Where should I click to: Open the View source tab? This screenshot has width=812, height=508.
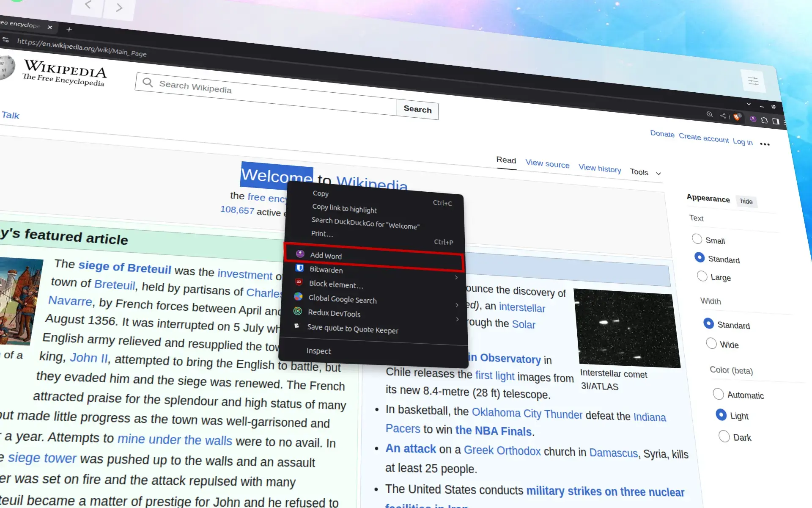click(547, 163)
